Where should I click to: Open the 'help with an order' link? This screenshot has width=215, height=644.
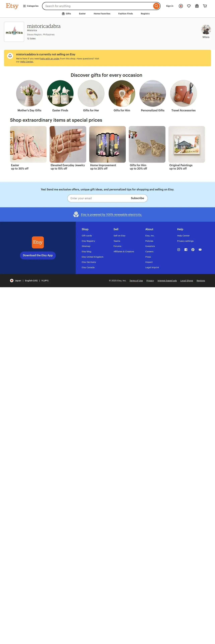[x=50, y=59]
